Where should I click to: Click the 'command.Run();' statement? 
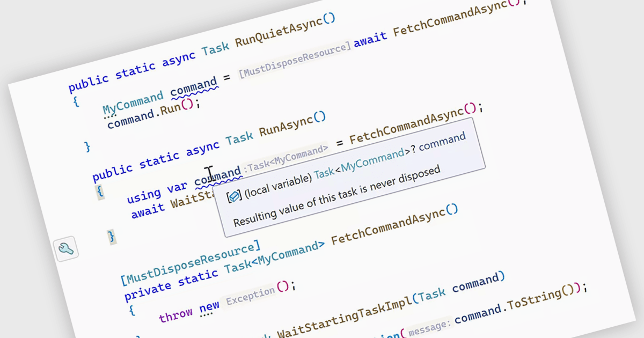[154, 114]
